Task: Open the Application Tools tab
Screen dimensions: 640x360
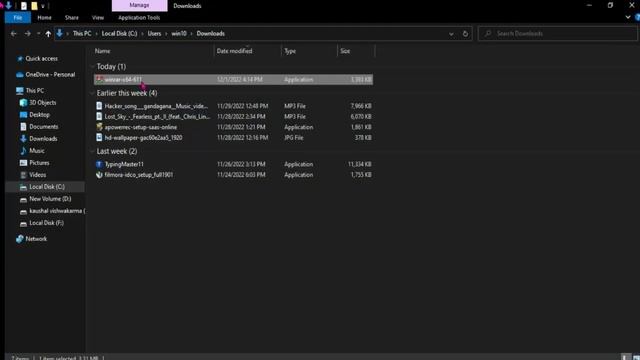Action: click(139, 18)
